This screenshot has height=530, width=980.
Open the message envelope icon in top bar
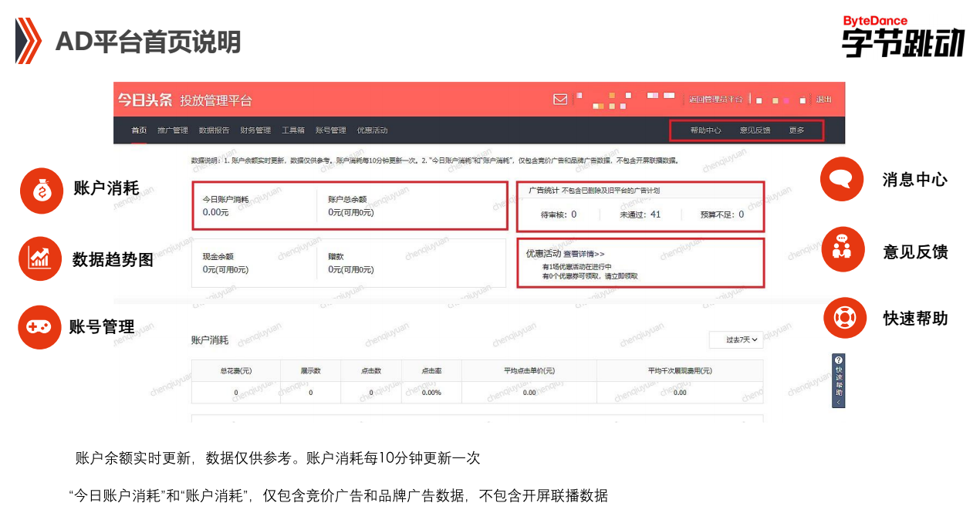[559, 99]
